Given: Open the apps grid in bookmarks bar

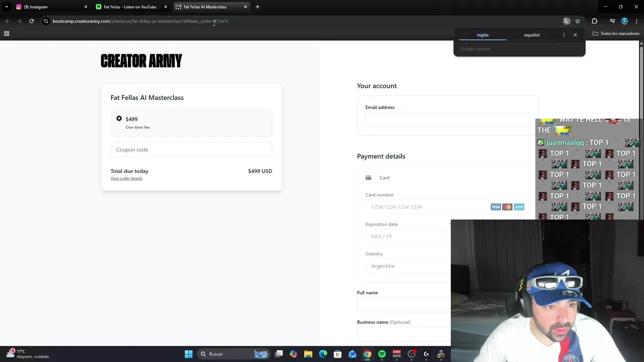Looking at the screenshot, I should 7,34.
